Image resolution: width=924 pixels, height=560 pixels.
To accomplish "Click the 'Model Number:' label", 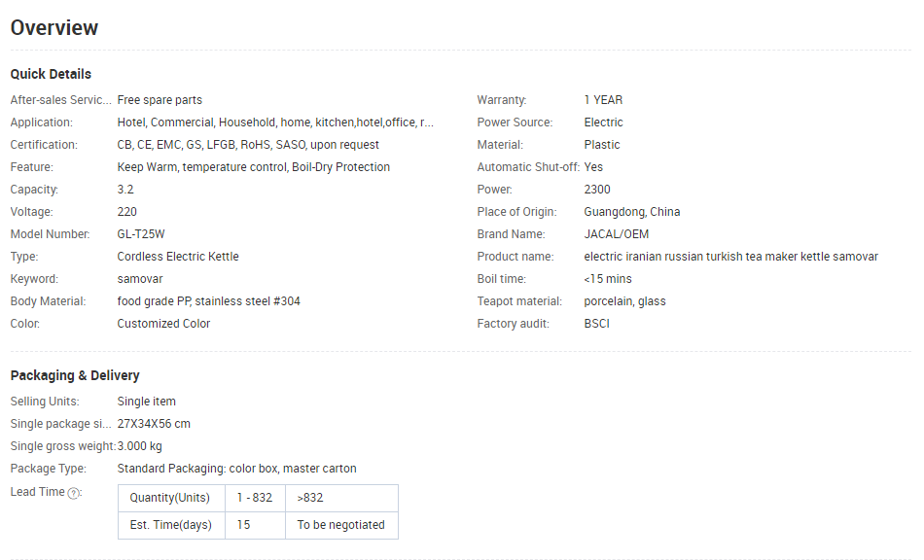I will coord(50,234).
